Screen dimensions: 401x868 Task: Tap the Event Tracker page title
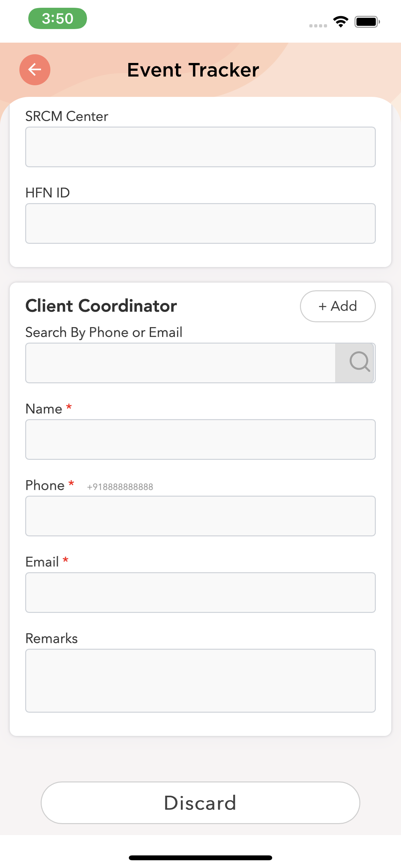(193, 70)
